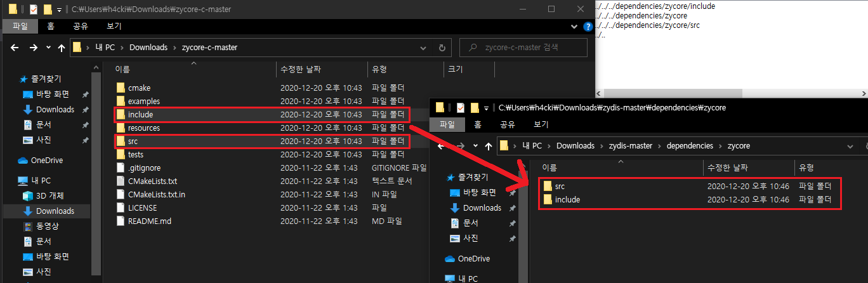Image resolution: width=868 pixels, height=283 pixels.
Task: Select the LICENSE file icon
Action: (121, 207)
